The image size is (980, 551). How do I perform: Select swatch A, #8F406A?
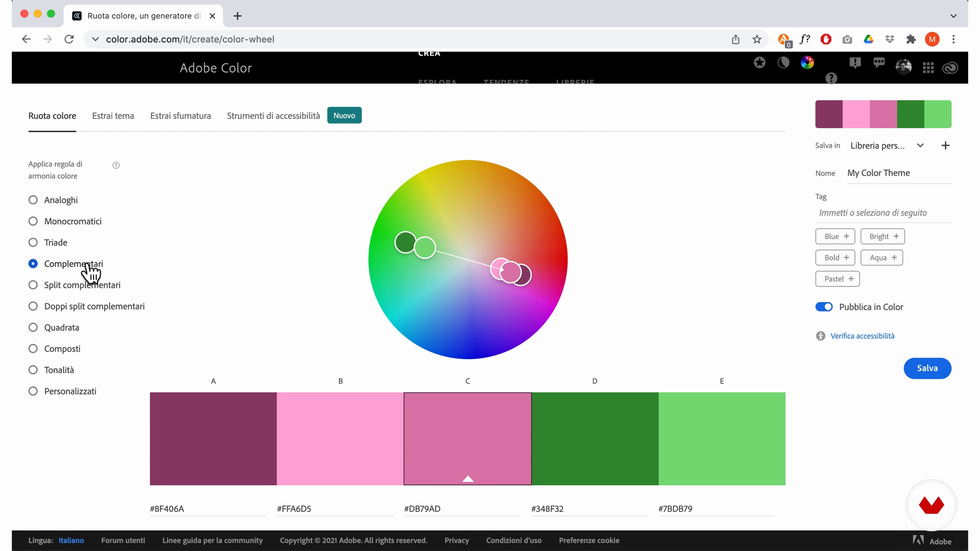(213, 439)
